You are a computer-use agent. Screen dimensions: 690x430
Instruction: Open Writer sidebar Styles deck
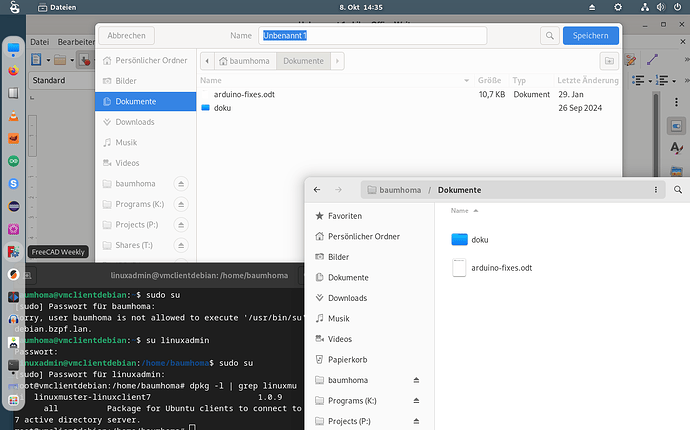click(x=676, y=148)
